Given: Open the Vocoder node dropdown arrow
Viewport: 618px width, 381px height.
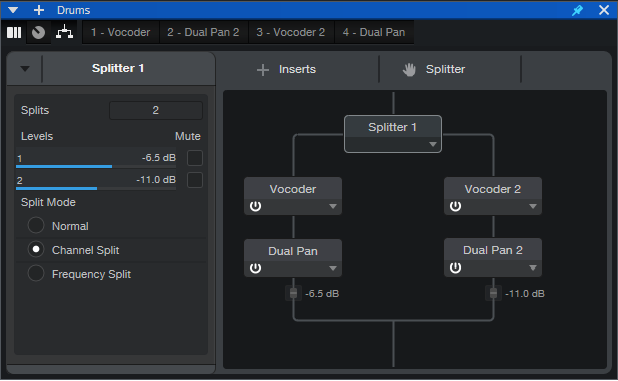Looking at the screenshot, I should [333, 206].
